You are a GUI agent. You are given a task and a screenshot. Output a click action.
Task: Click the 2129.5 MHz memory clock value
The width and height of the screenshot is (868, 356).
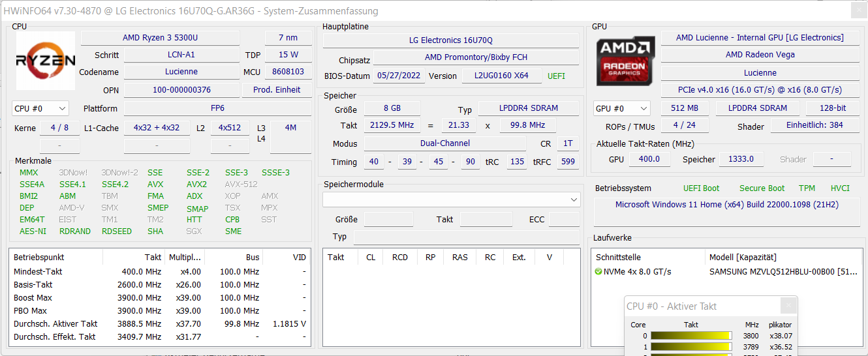(394, 125)
